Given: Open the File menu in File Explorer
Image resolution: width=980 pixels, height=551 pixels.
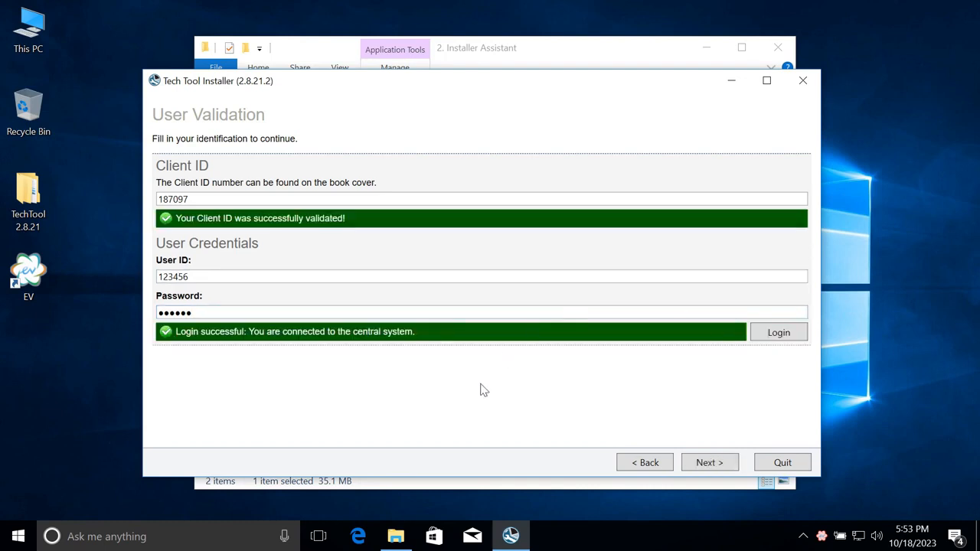Looking at the screenshot, I should (x=216, y=67).
